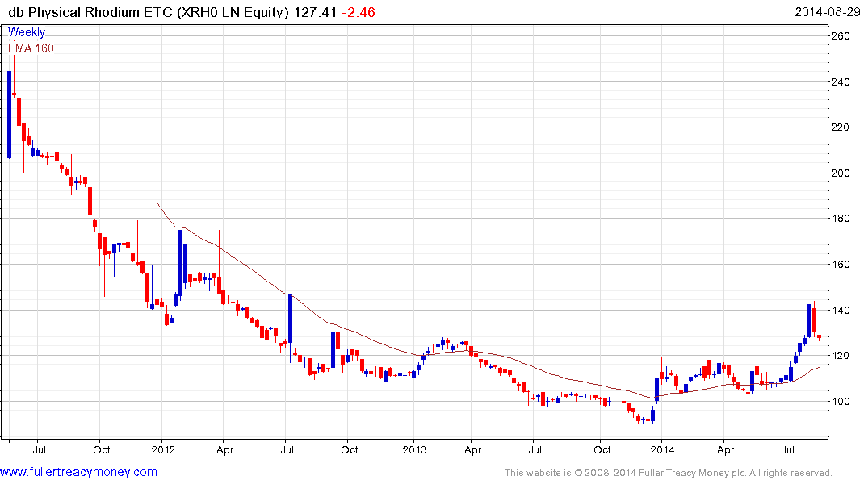Click the 260 price axis label
Image resolution: width=868 pixels, height=484 pixels.
(841, 36)
